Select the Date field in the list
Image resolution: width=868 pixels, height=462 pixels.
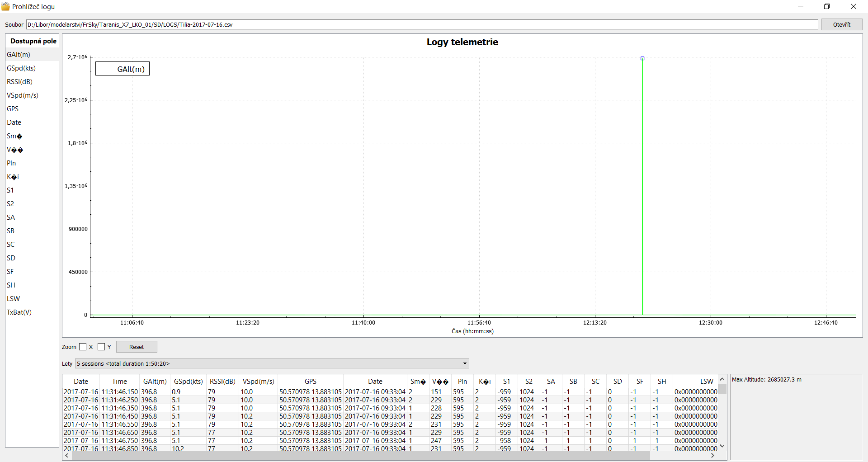point(32,122)
